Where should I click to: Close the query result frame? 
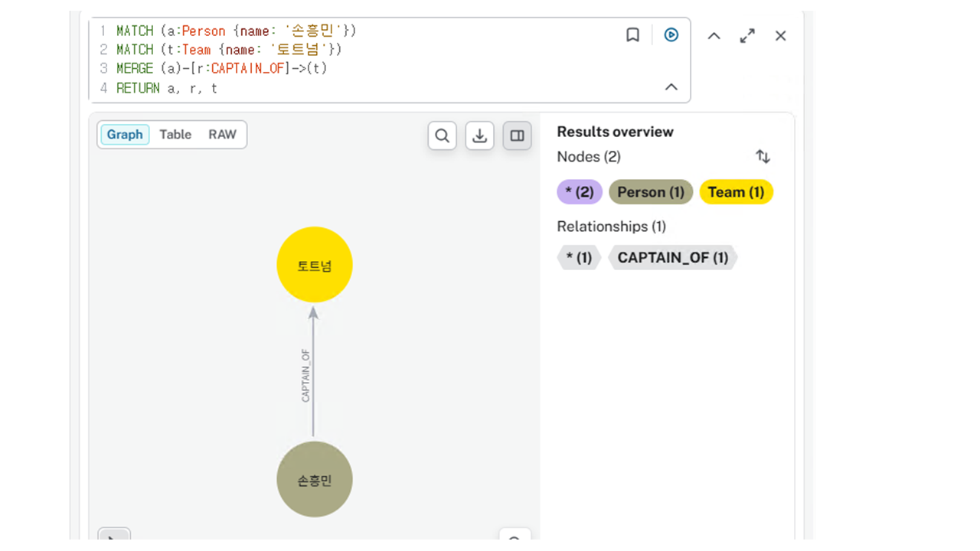pos(780,36)
